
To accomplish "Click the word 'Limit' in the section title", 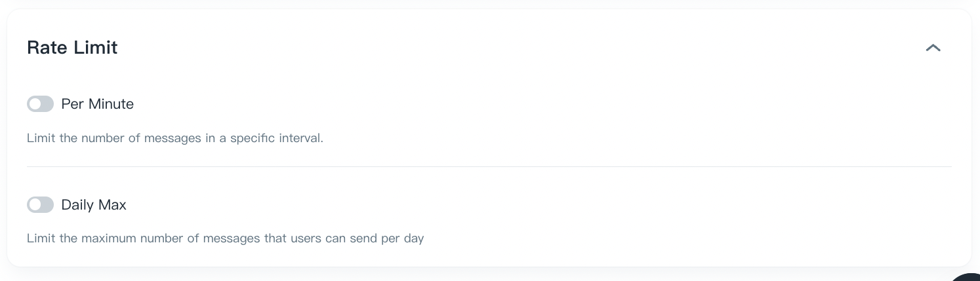I will 96,48.
